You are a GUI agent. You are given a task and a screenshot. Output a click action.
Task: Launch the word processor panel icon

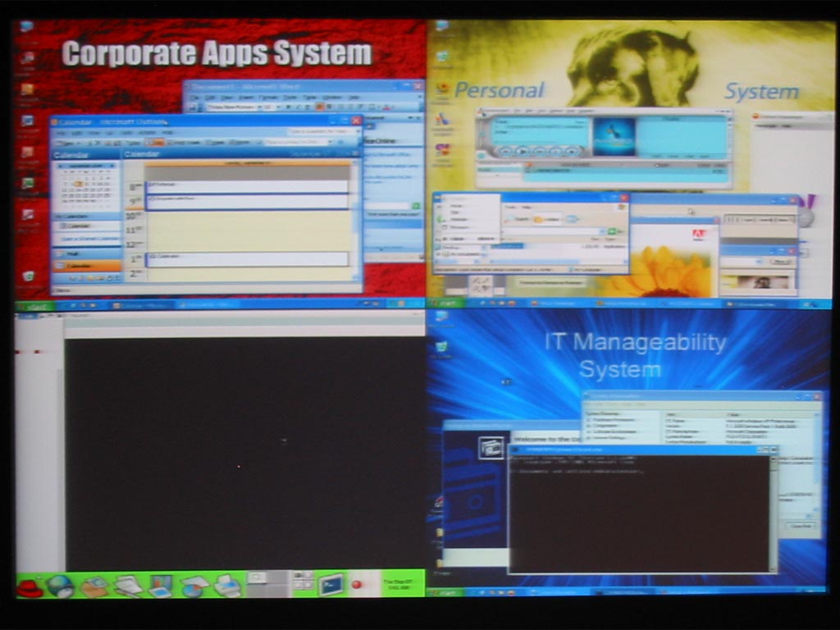(x=127, y=586)
